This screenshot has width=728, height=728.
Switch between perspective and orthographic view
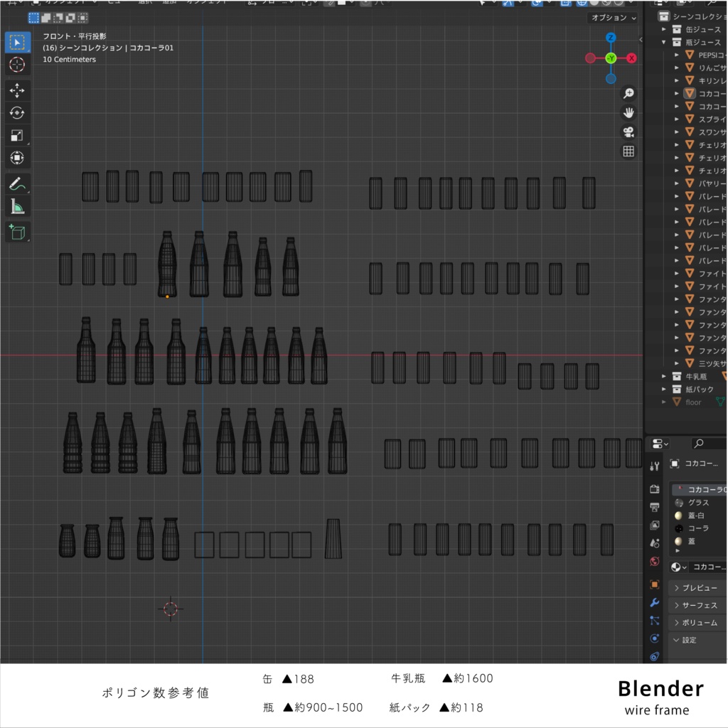click(x=628, y=151)
